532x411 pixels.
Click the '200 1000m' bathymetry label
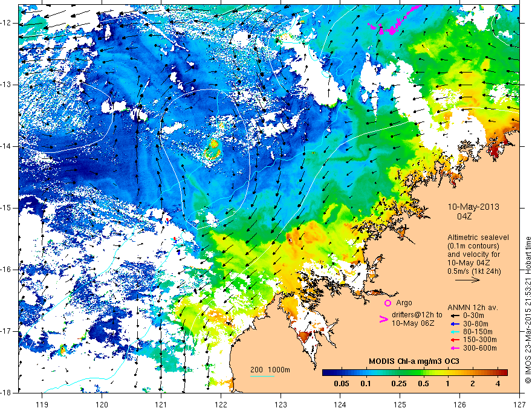(x=270, y=370)
